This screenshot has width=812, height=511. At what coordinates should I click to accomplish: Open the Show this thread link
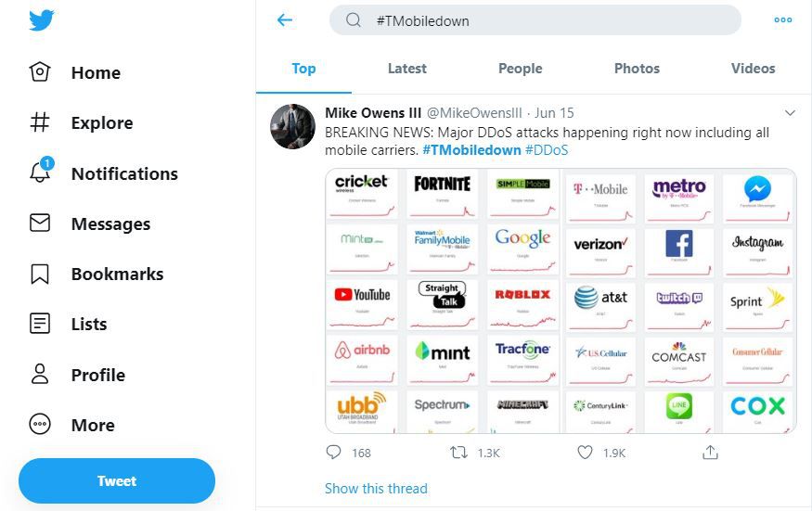376,489
